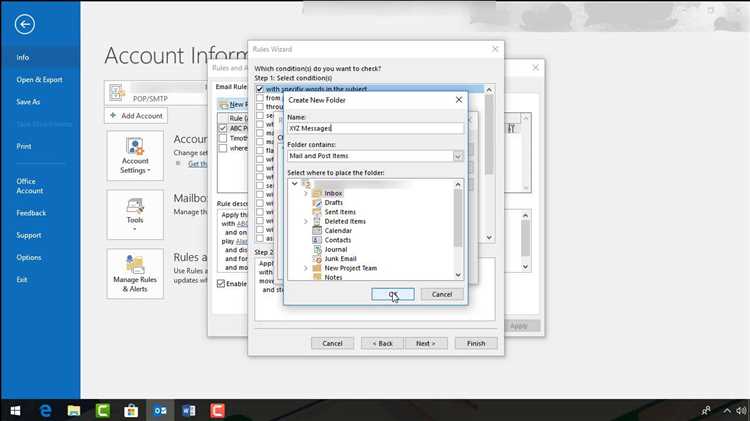Check the condition checkbox beside 'fla'

pyautogui.click(x=260, y=150)
